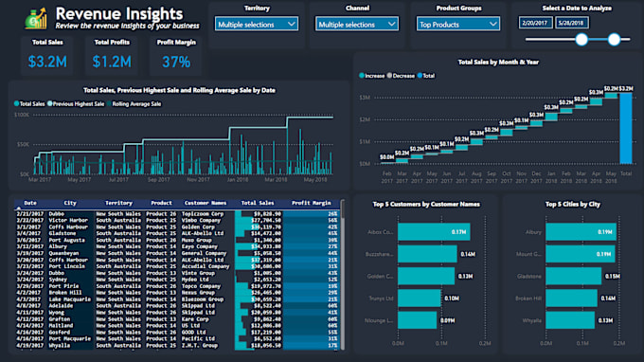The height and width of the screenshot is (362, 644).
Task: Click the Total Sales legend dot in line chart
Action: coord(17,104)
